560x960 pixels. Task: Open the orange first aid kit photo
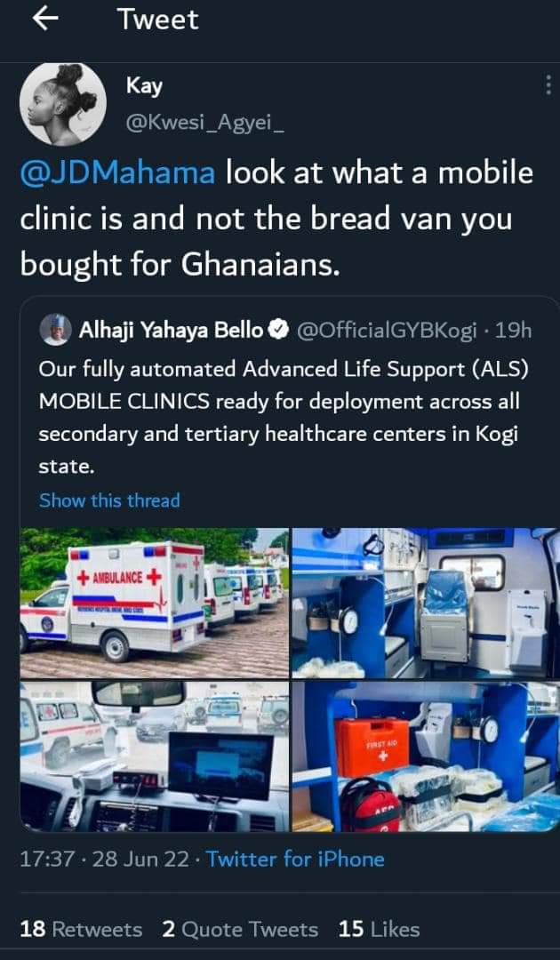[x=426, y=756]
